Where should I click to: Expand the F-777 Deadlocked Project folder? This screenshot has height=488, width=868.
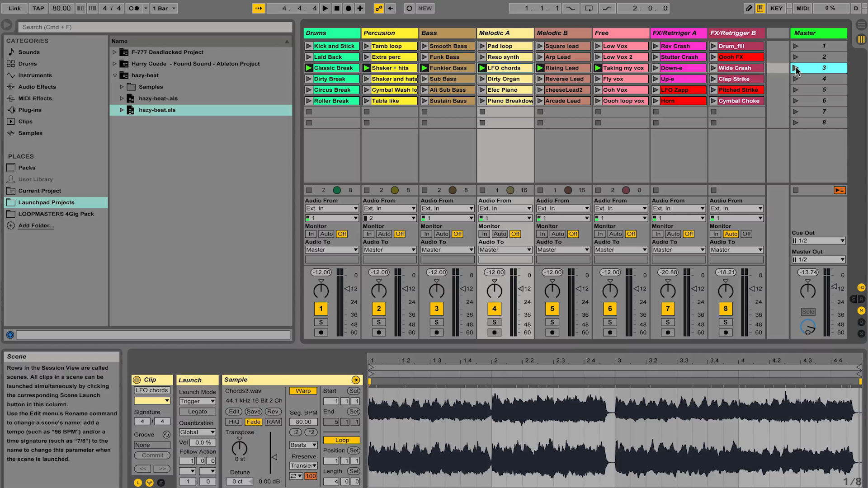pyautogui.click(x=114, y=52)
